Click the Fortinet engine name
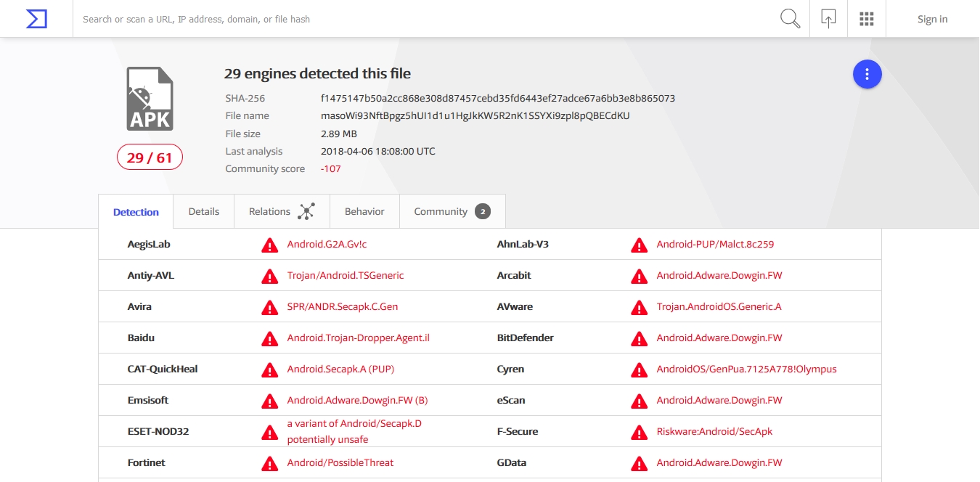The image size is (980, 482). pos(147,463)
